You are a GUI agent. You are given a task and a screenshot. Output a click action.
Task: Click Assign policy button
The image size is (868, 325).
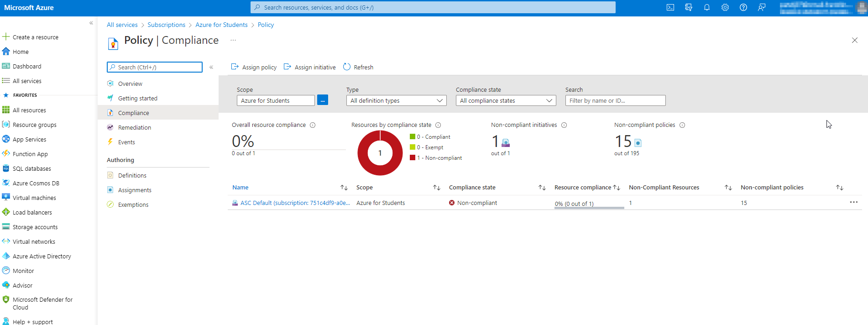254,67
